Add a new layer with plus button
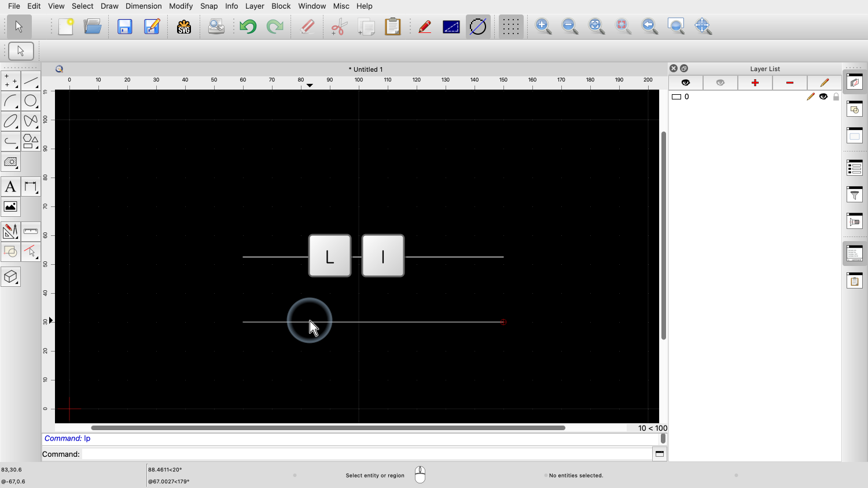Screen dimensions: 868x488 pyautogui.click(x=755, y=83)
